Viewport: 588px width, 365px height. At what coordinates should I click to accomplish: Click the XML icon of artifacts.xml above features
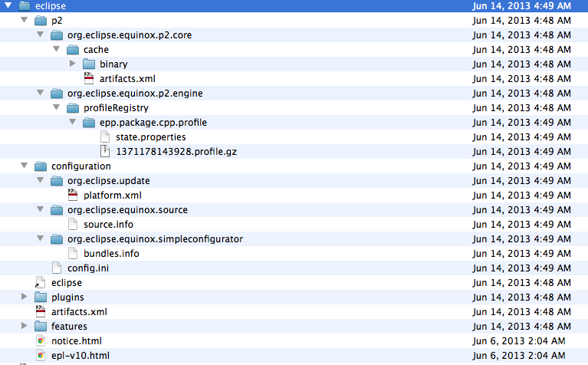tap(41, 312)
